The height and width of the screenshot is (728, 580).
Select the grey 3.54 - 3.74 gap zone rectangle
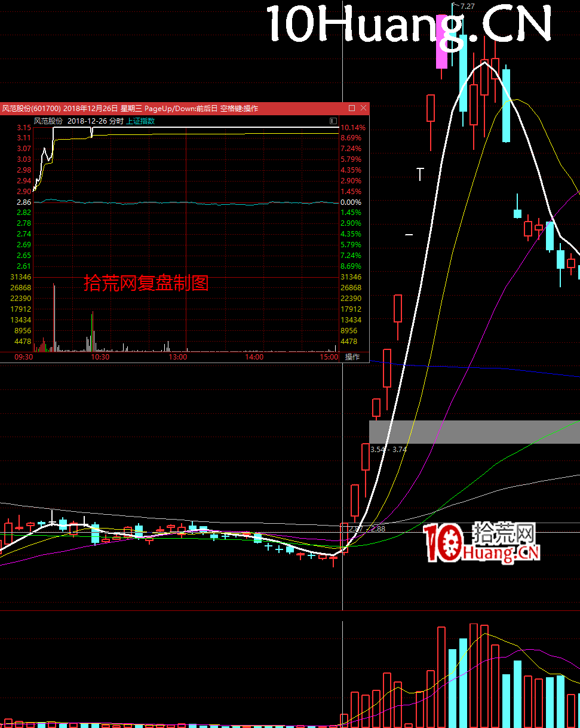pos(474,432)
